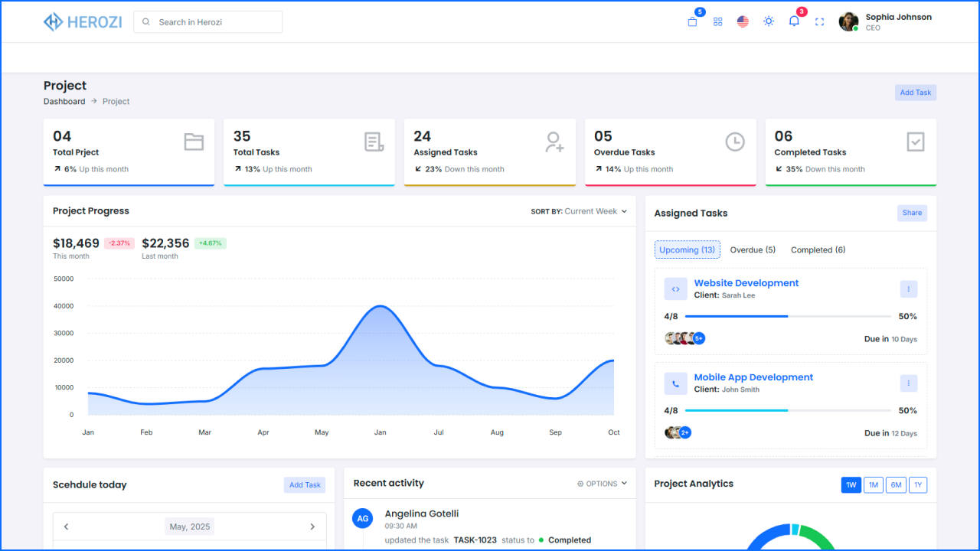
Task: Select the 1M analytics time filter
Action: (x=873, y=484)
